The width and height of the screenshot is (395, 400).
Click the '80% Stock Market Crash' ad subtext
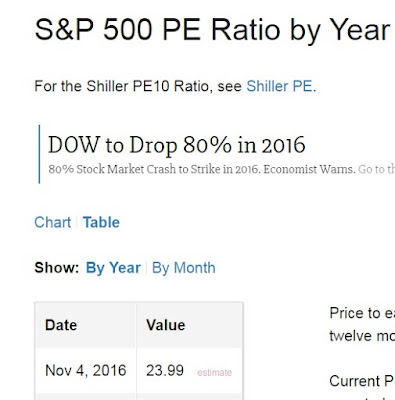click(x=202, y=169)
